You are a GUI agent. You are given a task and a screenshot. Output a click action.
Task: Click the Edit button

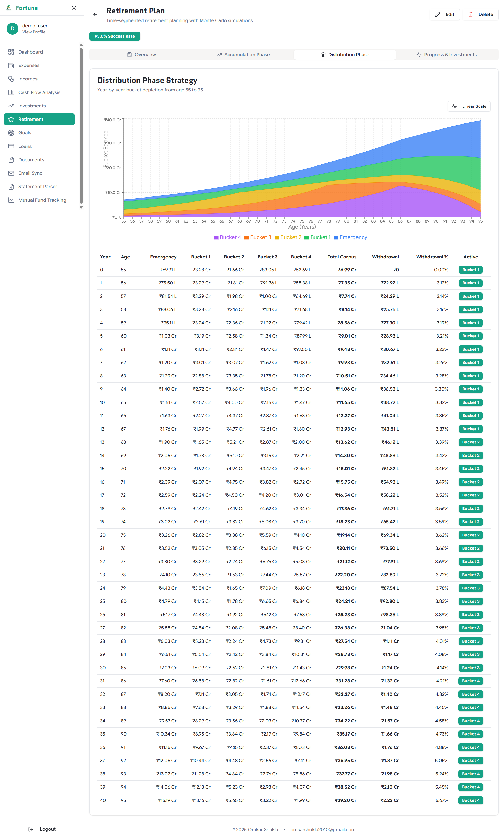tap(445, 14)
